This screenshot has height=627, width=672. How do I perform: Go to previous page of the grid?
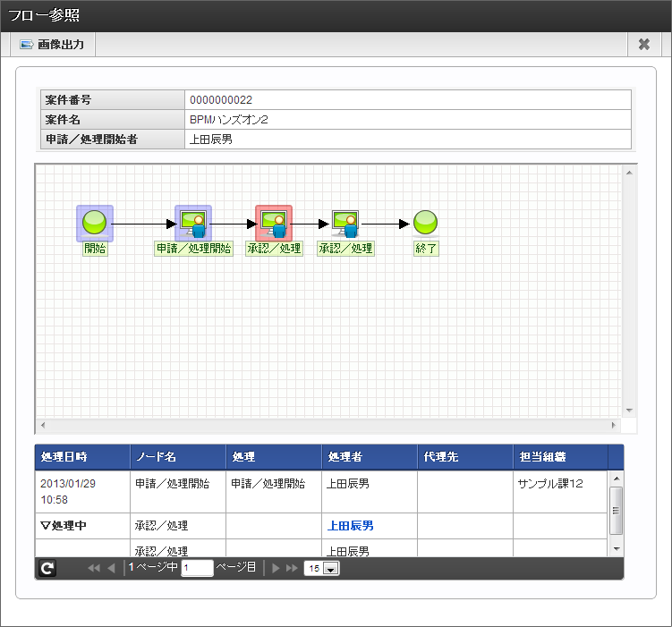[x=112, y=568]
